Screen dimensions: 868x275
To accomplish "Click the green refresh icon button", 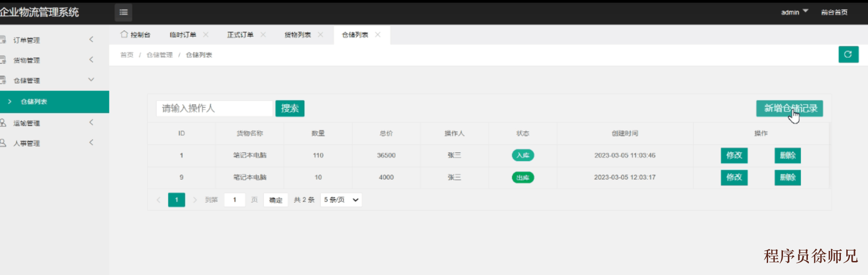I will pyautogui.click(x=848, y=54).
